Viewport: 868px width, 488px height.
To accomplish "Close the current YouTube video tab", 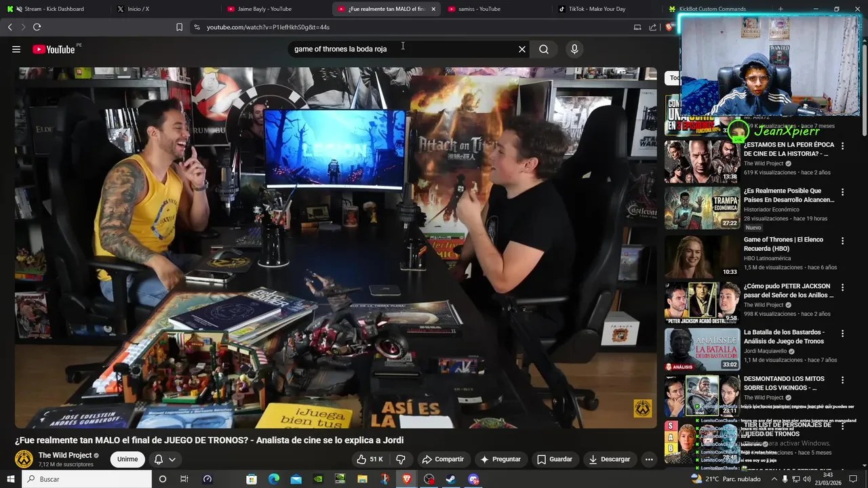I will coord(433,9).
